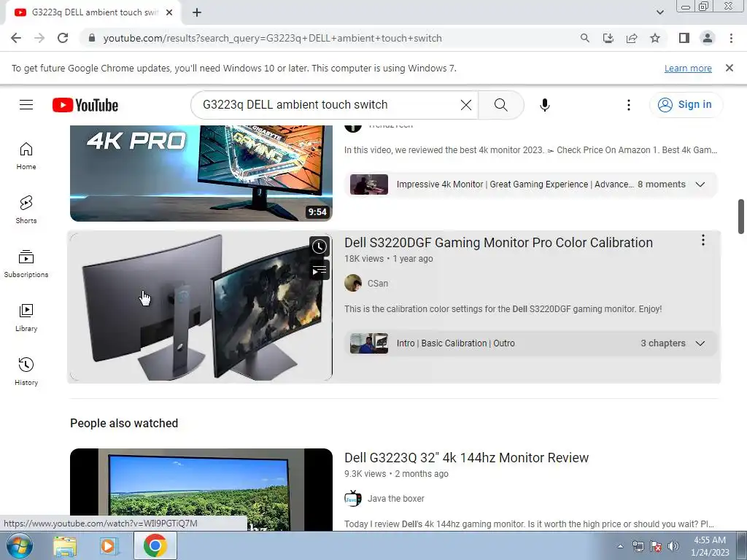Open Chrome tab search dropdown arrow
The height and width of the screenshot is (560, 747).
[x=659, y=12]
